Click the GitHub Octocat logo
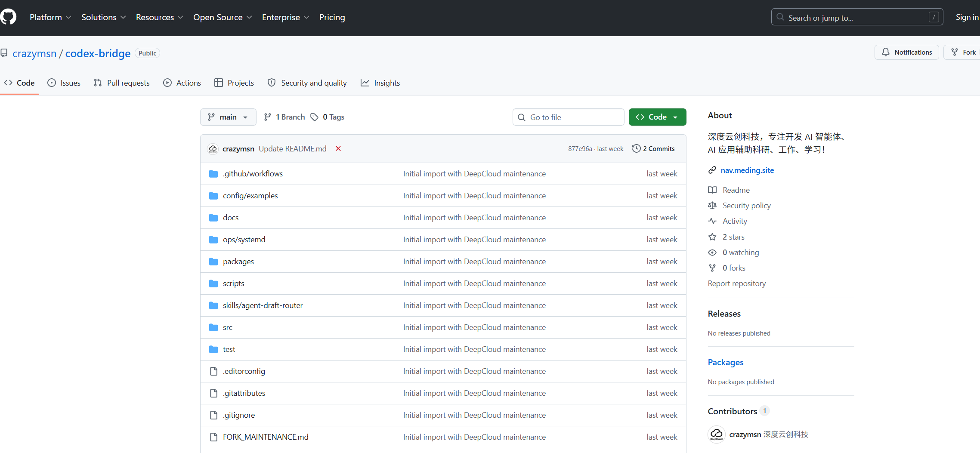 pyautogui.click(x=8, y=17)
